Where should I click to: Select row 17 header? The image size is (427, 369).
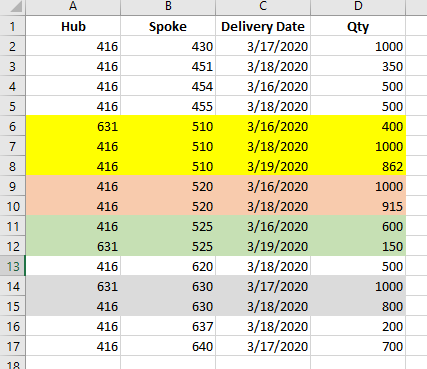(13, 346)
